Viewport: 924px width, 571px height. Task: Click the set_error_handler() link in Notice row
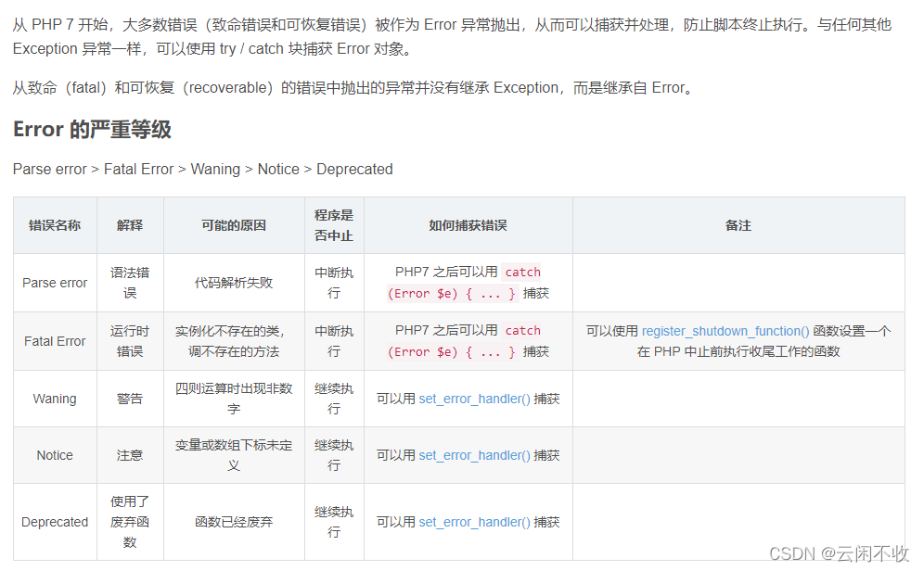point(475,455)
